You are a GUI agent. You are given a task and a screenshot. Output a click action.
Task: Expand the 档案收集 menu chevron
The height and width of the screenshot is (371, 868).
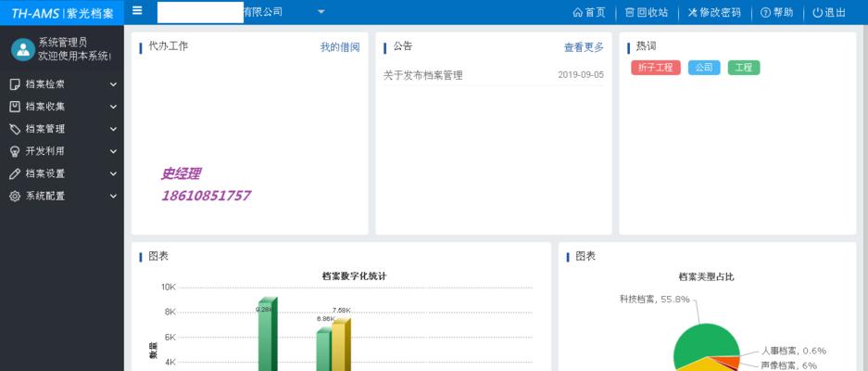(114, 107)
